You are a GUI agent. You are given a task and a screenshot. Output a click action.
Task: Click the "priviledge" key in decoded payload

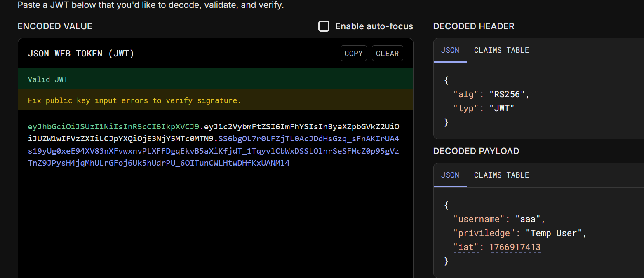pyautogui.click(x=484, y=233)
